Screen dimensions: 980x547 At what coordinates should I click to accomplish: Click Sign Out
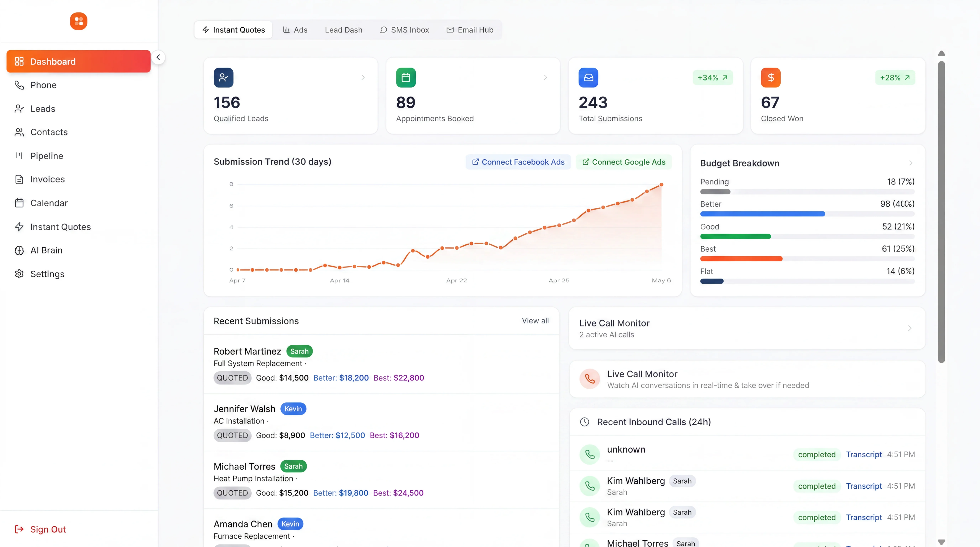pyautogui.click(x=40, y=529)
